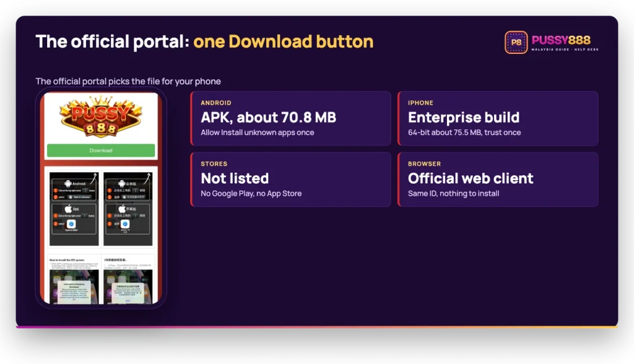
Task: Click the Chinese iOS install screenshot thumbnail
Action: (128, 287)
